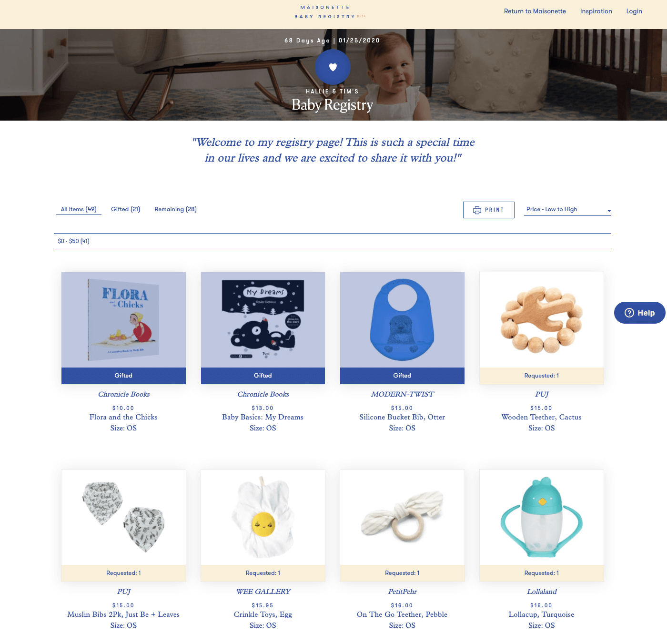Screen dimensions: 667x644
Task: Click the Return to Maisonette link
Action: 535,11
